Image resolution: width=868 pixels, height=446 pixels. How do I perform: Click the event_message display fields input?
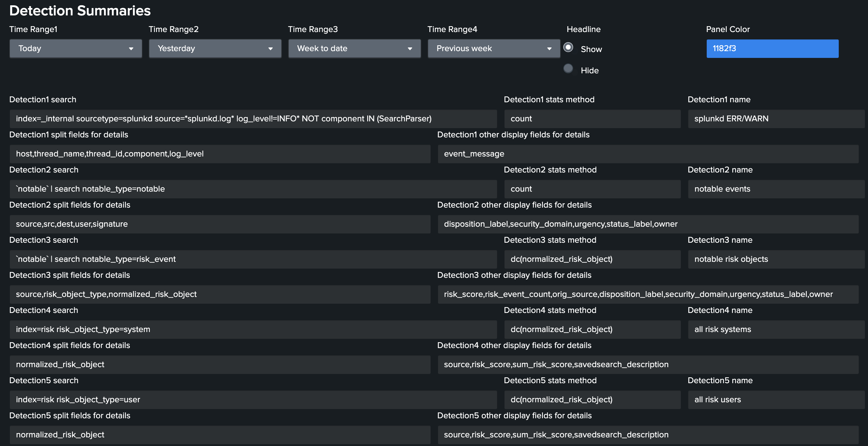(x=648, y=154)
